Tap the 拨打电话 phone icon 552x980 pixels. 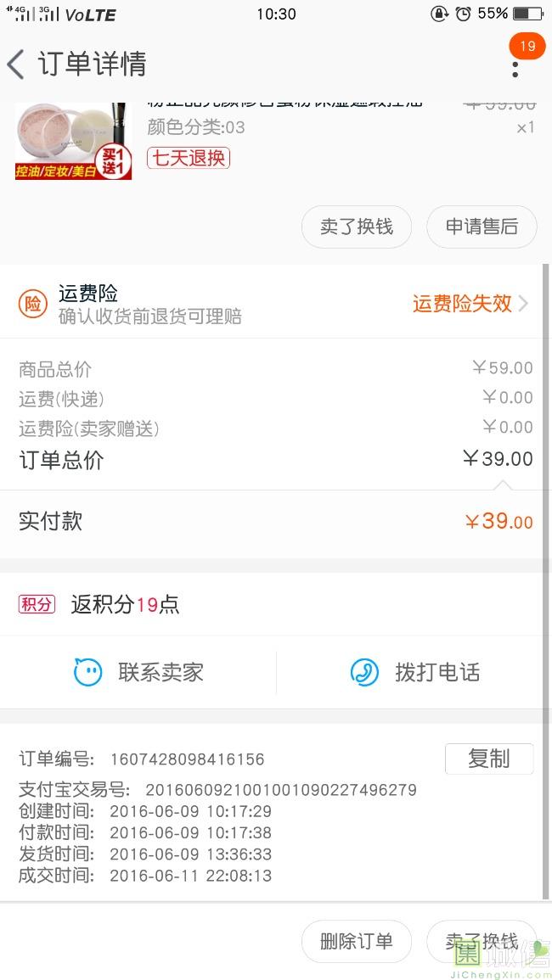tap(364, 673)
